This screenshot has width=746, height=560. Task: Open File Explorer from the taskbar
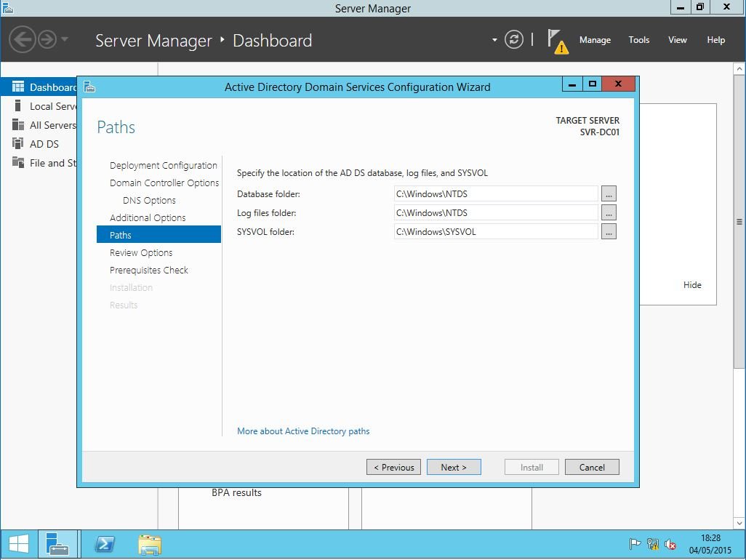150,544
